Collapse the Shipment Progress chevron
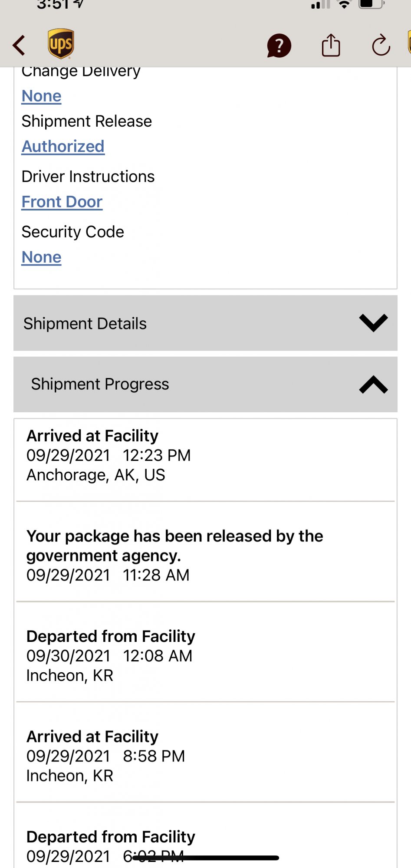This screenshot has height=868, width=411. (373, 385)
